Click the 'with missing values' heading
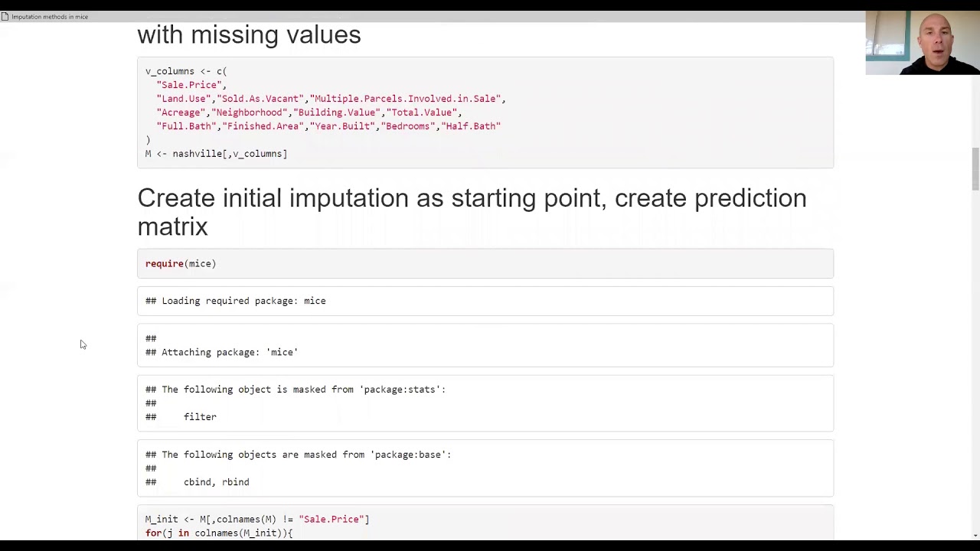 pos(249,34)
